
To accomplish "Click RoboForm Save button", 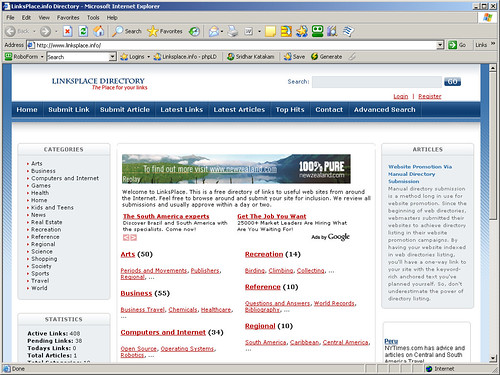I will point(294,57).
